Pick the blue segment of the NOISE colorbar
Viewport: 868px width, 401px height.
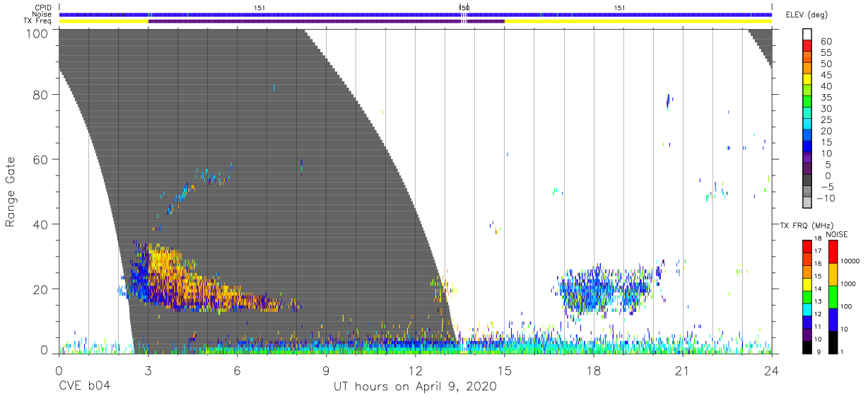833,318
